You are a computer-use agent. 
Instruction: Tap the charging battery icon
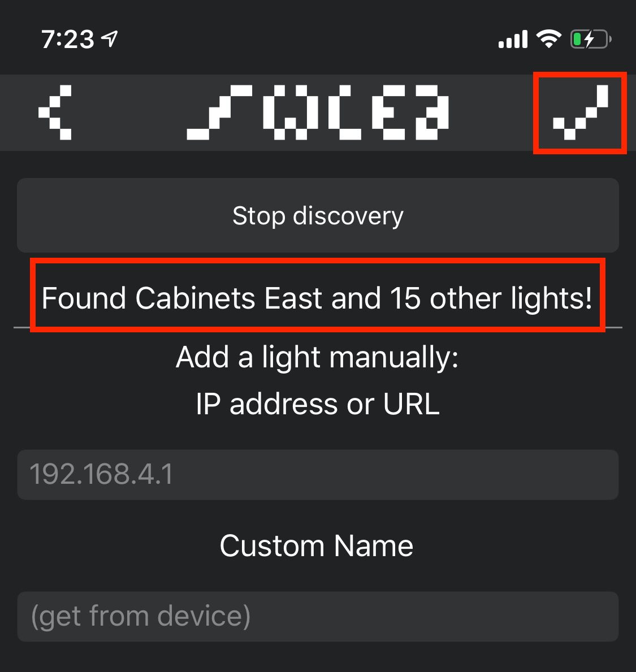click(591, 40)
